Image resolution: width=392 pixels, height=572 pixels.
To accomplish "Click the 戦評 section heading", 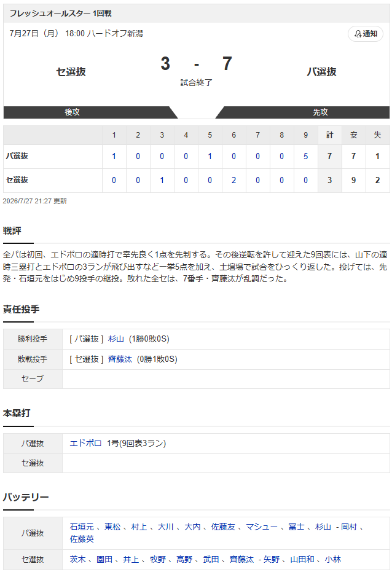I will tap(12, 231).
